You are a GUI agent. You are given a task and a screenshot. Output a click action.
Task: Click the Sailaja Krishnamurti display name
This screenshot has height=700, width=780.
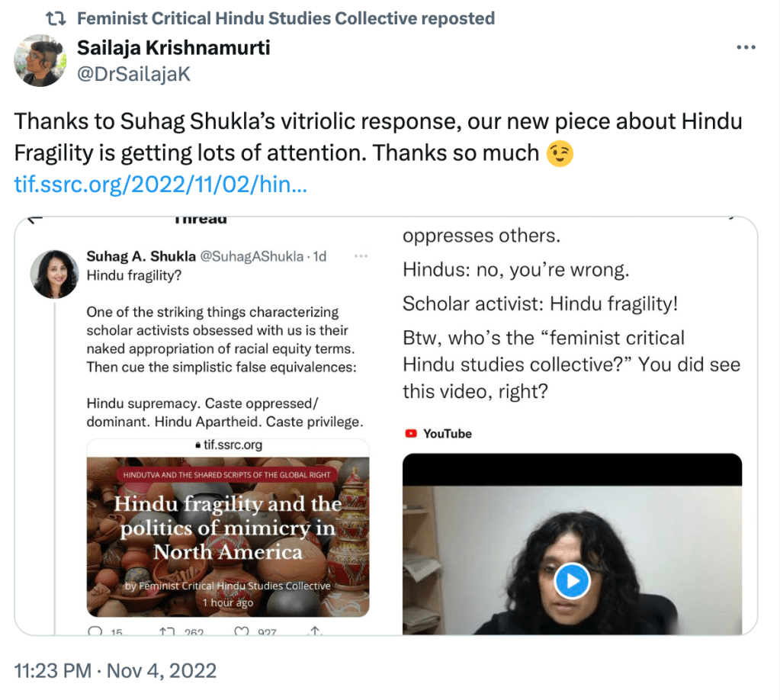click(x=174, y=48)
